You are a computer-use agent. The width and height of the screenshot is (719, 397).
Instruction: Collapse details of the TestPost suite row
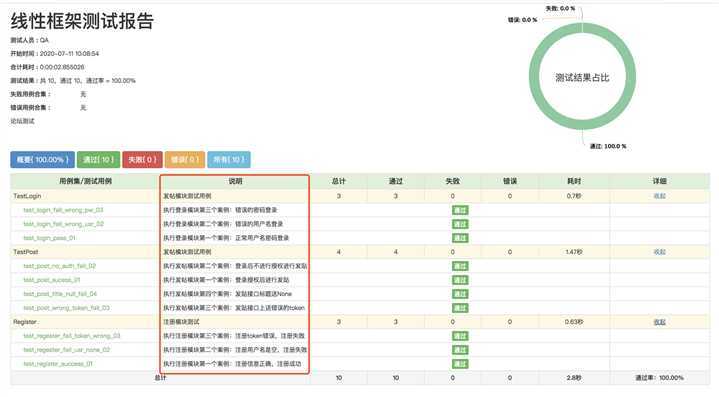(x=659, y=252)
